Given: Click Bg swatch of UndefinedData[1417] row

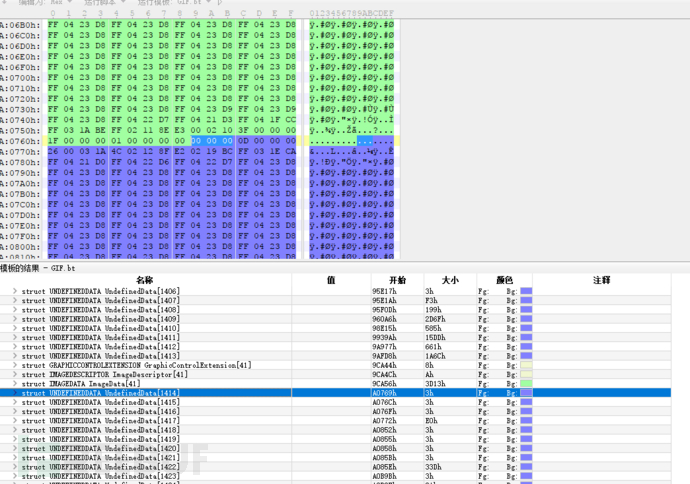Looking at the screenshot, I should (x=526, y=421).
